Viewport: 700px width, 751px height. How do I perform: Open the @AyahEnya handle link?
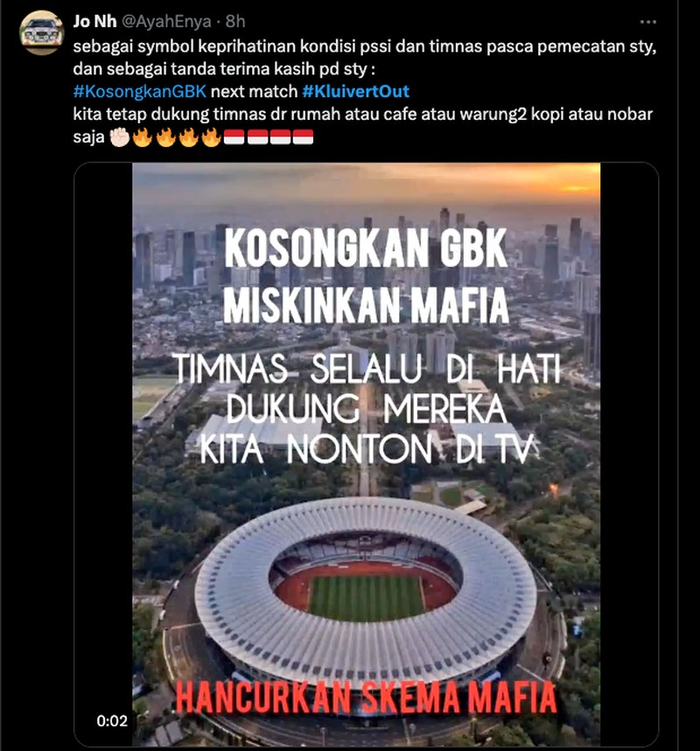click(x=166, y=22)
